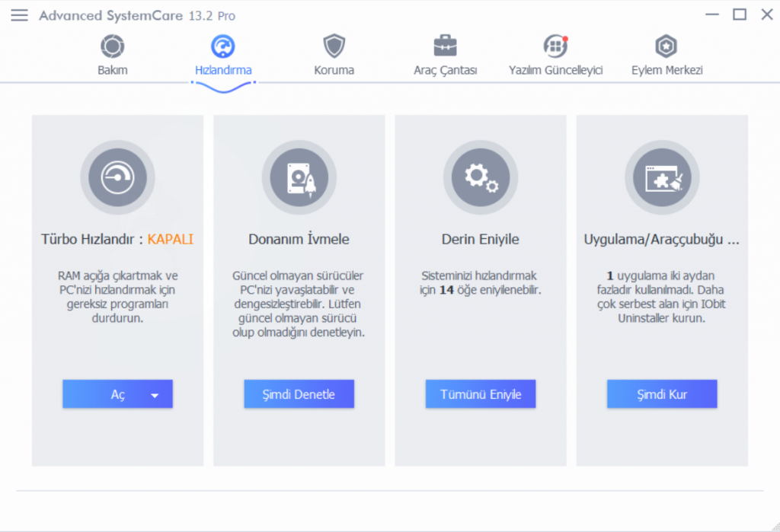Viewport: 780px width, 532px height.
Task: Click the 'Güncel olmayan sürücüler' description
Action: [299, 304]
